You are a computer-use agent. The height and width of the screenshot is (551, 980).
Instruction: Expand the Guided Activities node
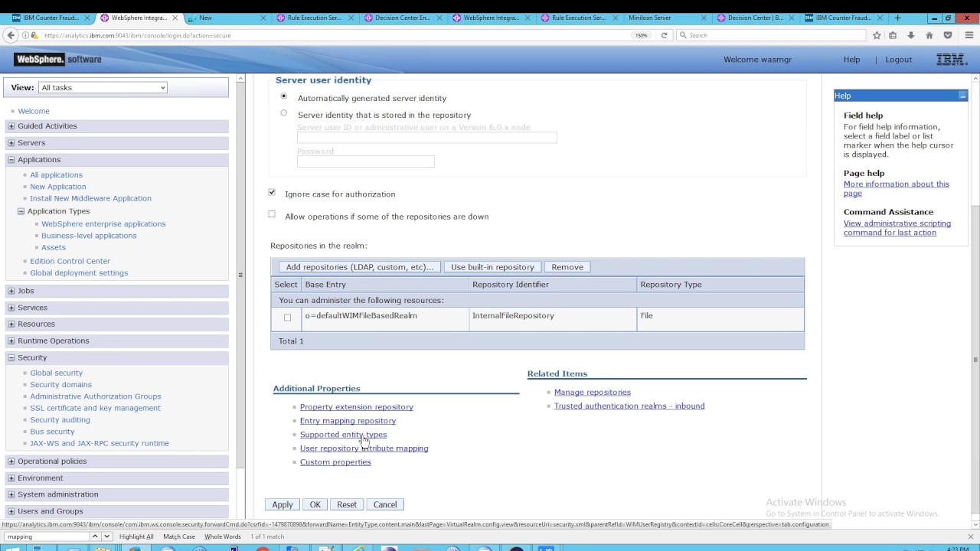(x=11, y=126)
